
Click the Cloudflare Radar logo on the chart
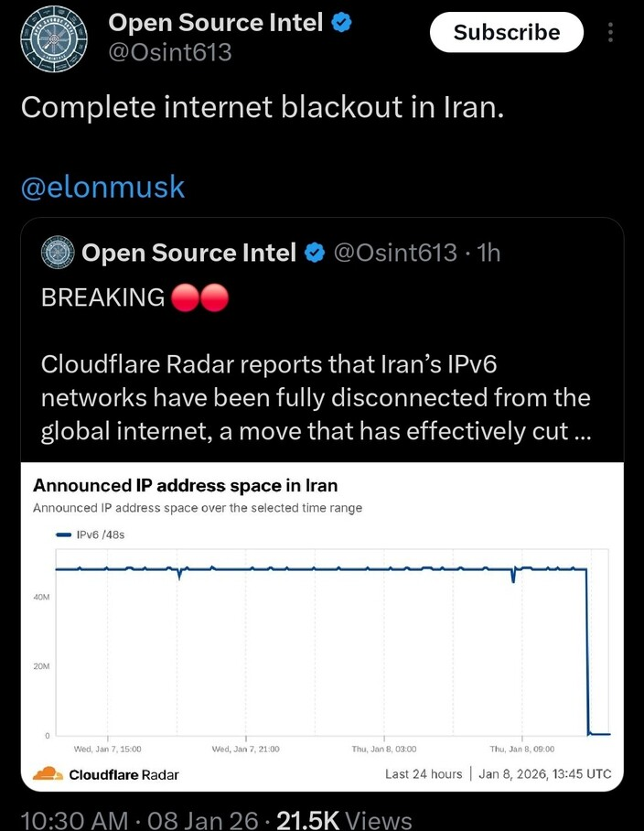pyautogui.click(x=50, y=772)
